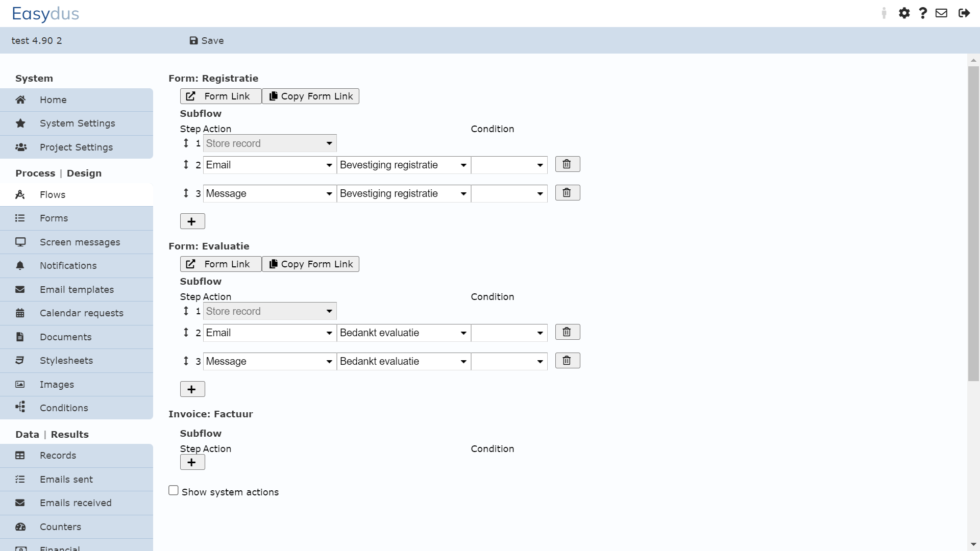980x551 pixels.
Task: Click scrollbar down arrow
Action: pos(973,545)
